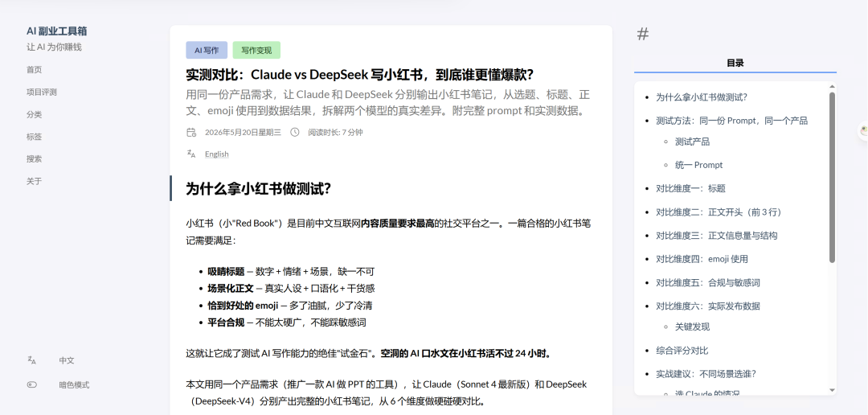868x415 pixels.
Task: Click the TOC scrollbar thumb
Action: click(832, 177)
